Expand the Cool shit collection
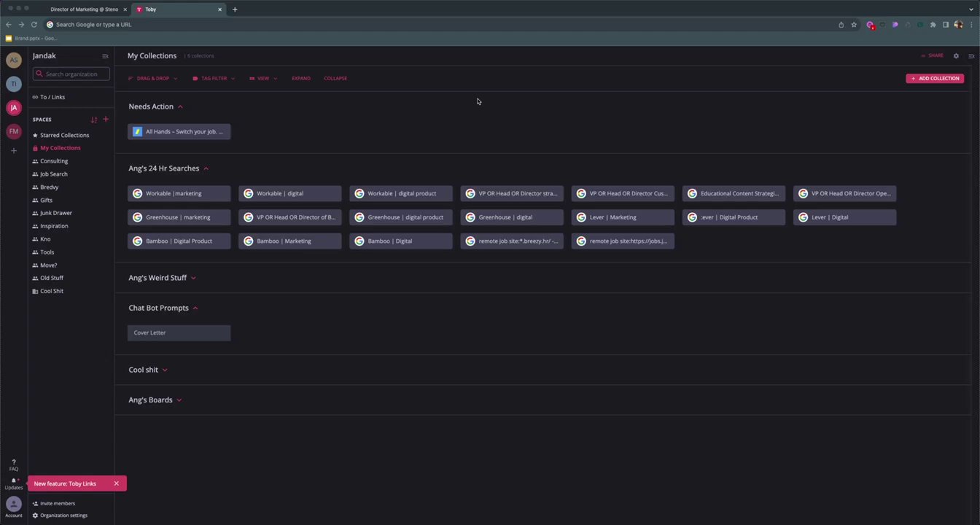 [x=165, y=370]
